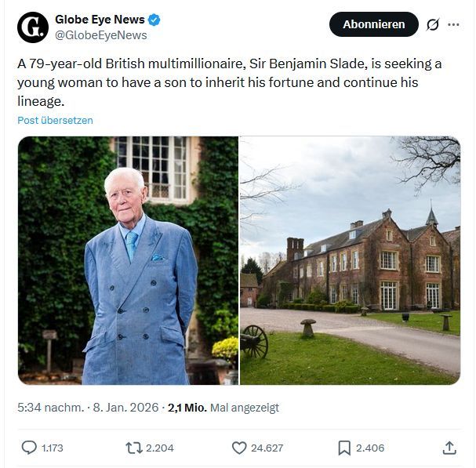Click the Globe Eye News profile avatar
Image resolution: width=476 pixels, height=468 pixels.
click(x=33, y=27)
